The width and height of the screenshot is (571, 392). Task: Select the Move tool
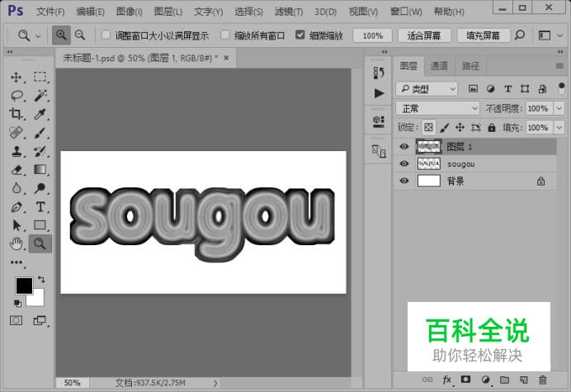click(x=17, y=77)
